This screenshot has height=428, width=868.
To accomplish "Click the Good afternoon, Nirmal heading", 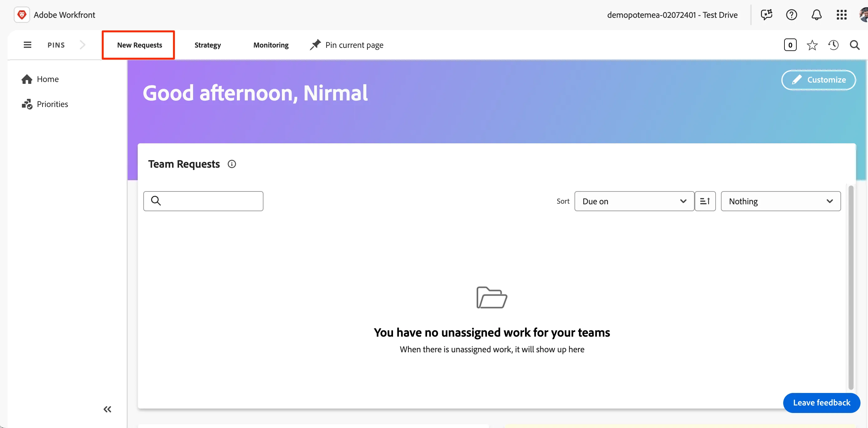I will point(255,93).
